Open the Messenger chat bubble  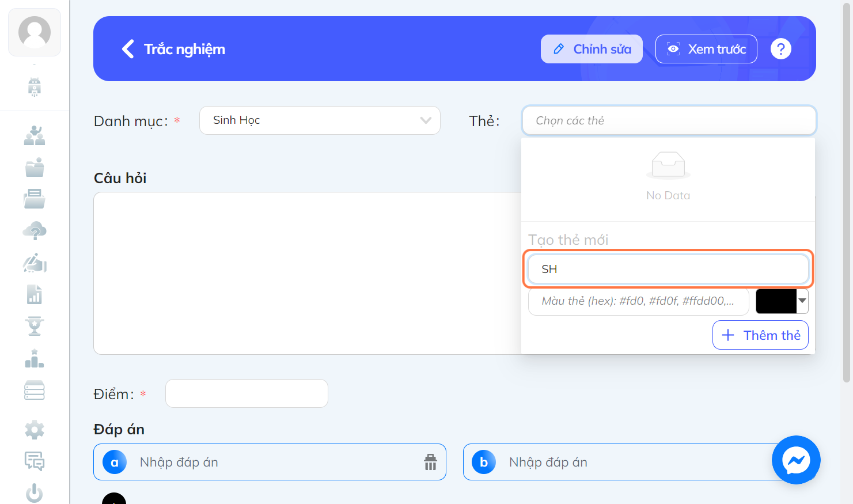point(796,460)
